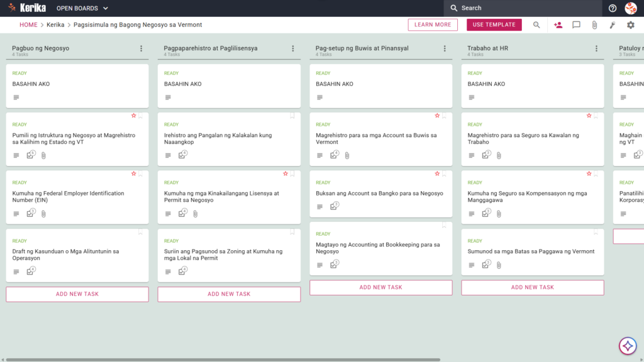This screenshot has width=644, height=362.
Task: Open Pag-setup ng Buwis at Pinansyal column menu
Action: coord(445,48)
